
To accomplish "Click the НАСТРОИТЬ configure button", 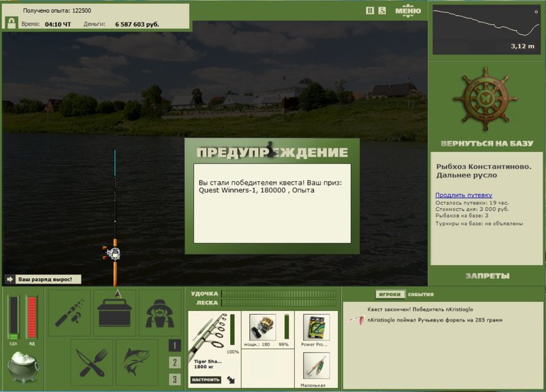I will [x=205, y=380].
